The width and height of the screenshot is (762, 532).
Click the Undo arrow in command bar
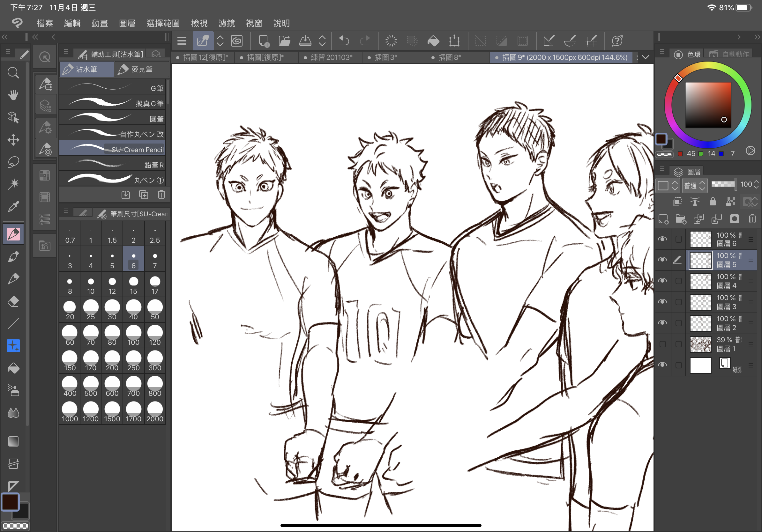coord(344,41)
